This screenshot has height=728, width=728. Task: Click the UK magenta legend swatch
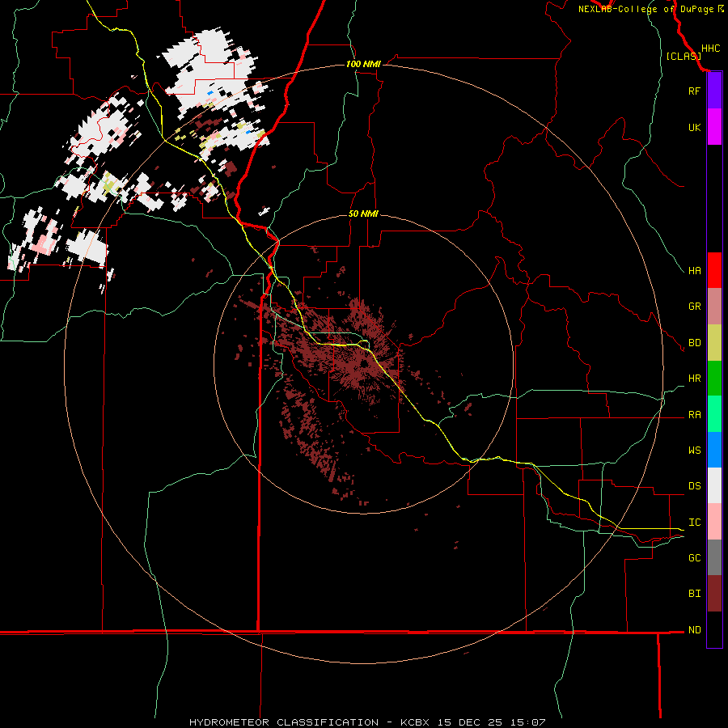[714, 127]
